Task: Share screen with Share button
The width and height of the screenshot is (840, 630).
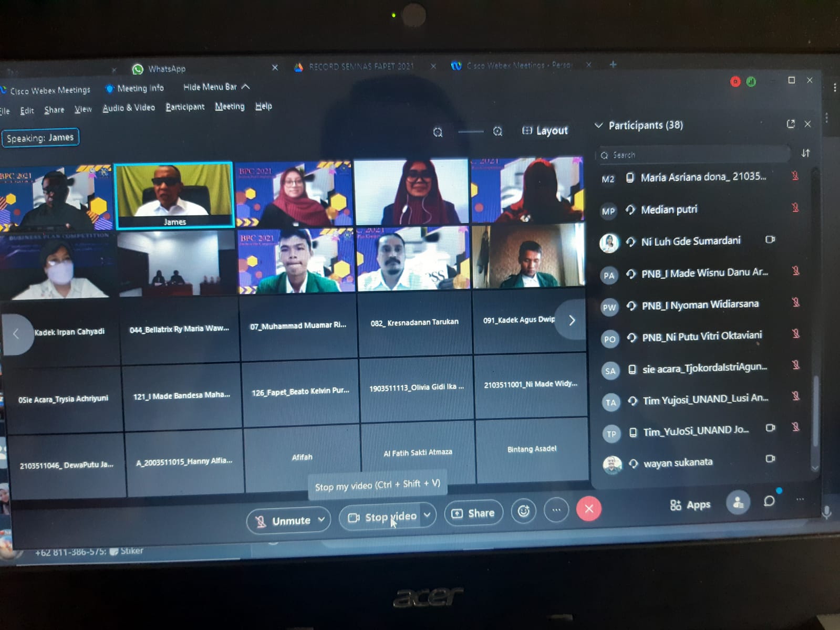Action: pyautogui.click(x=473, y=513)
